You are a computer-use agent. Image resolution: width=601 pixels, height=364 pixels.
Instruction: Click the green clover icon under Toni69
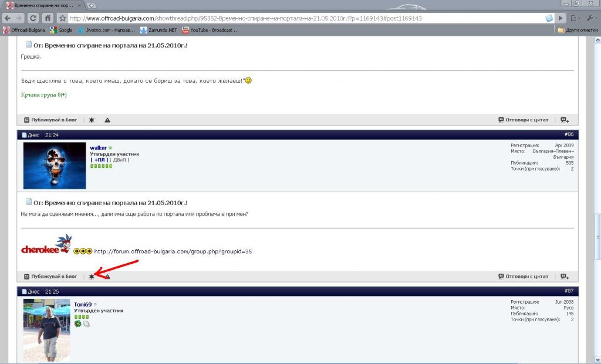[78, 324]
